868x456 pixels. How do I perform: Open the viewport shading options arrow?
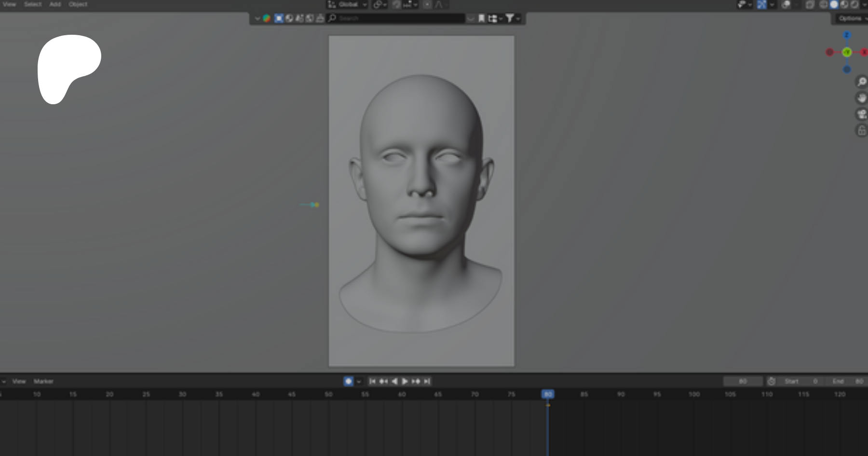pos(864,4)
